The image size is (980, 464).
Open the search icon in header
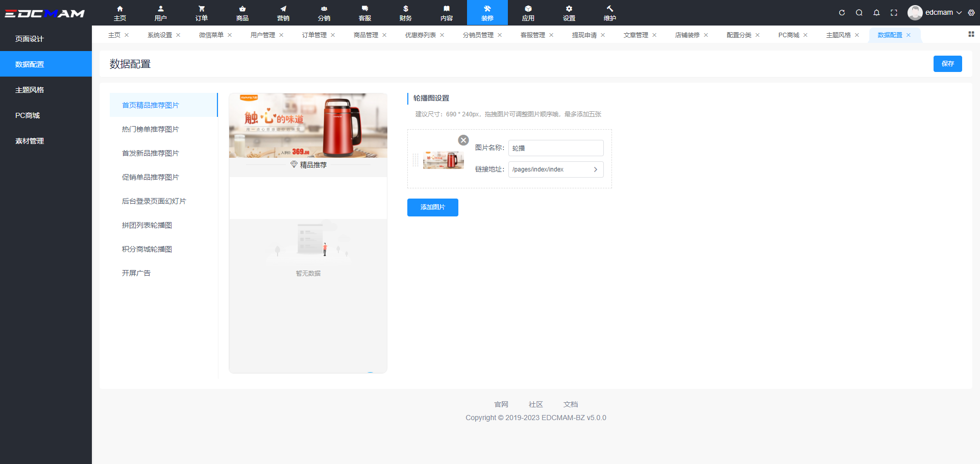click(x=859, y=13)
